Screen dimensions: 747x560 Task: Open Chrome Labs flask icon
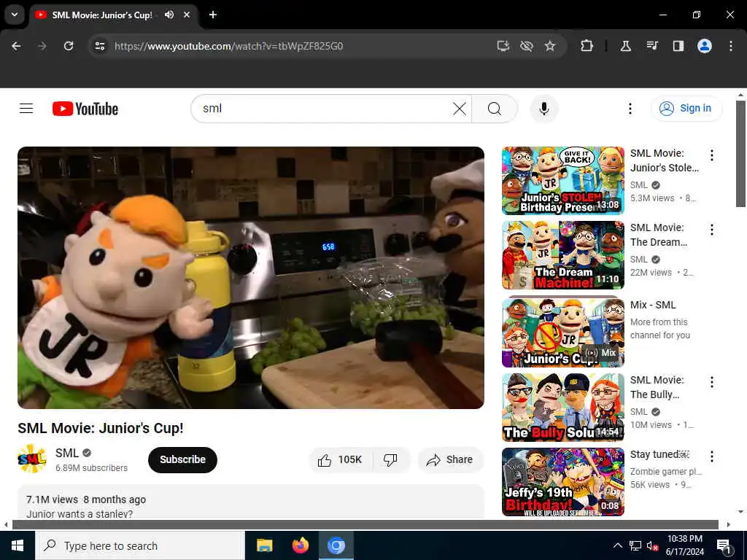625,46
